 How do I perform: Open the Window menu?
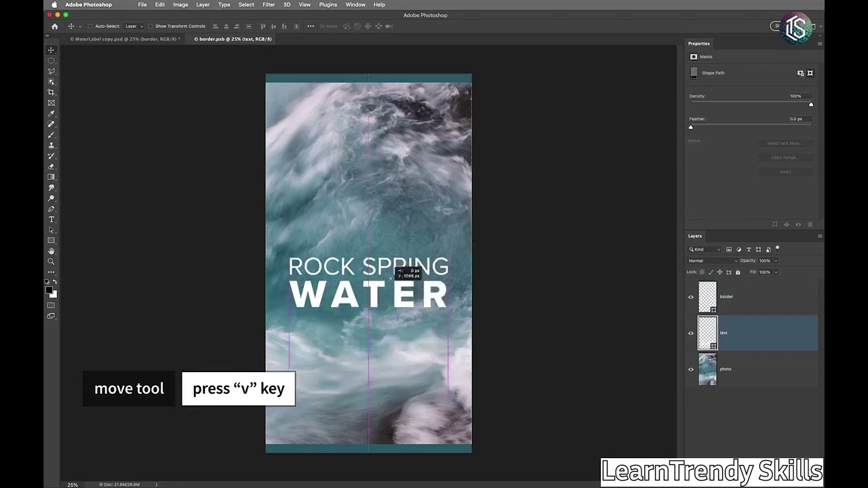(x=355, y=5)
